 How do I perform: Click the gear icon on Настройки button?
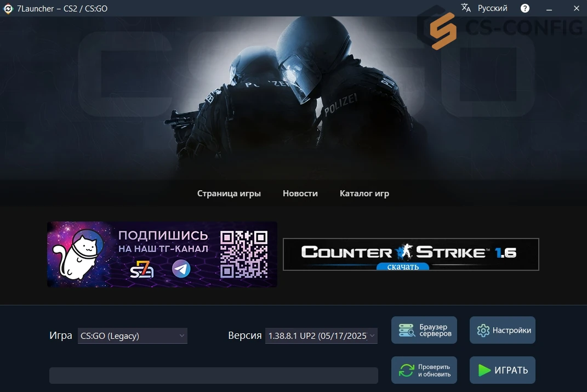click(483, 330)
